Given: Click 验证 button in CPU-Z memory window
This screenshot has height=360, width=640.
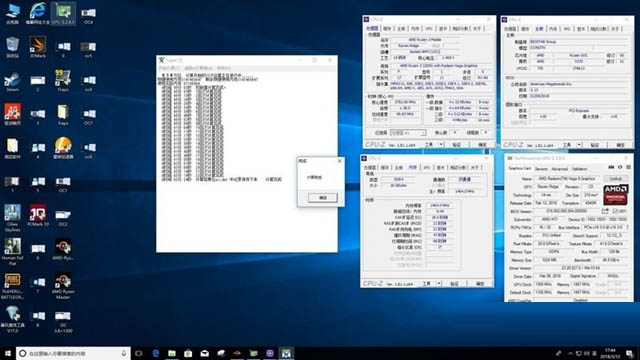Looking at the screenshot, I should pos(454,283).
